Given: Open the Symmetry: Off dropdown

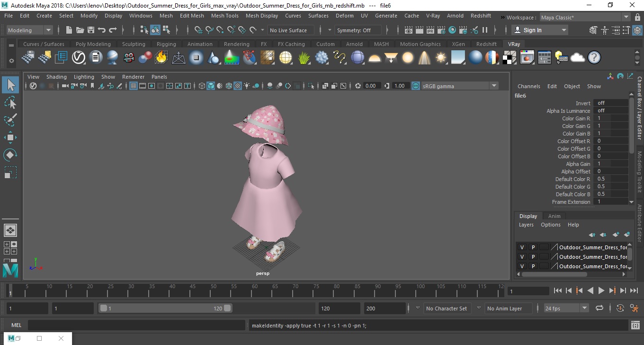Looking at the screenshot, I should click(358, 30).
